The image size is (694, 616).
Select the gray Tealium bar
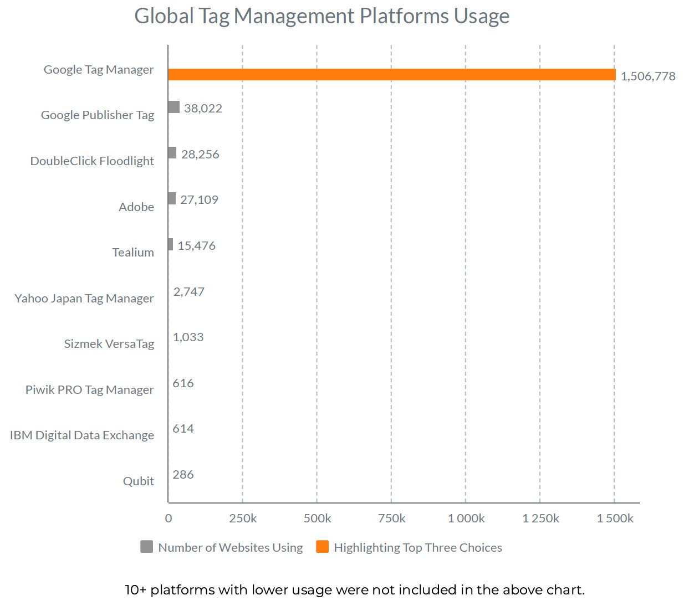(x=171, y=244)
